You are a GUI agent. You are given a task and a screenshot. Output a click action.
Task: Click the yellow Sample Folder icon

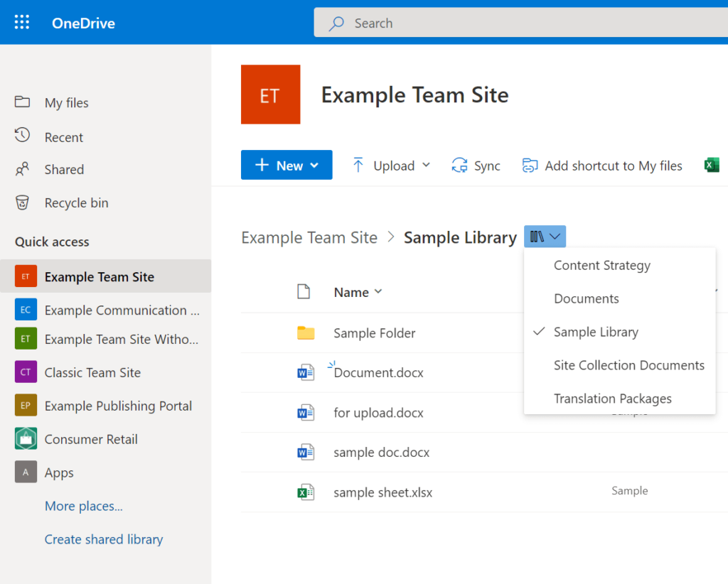306,332
